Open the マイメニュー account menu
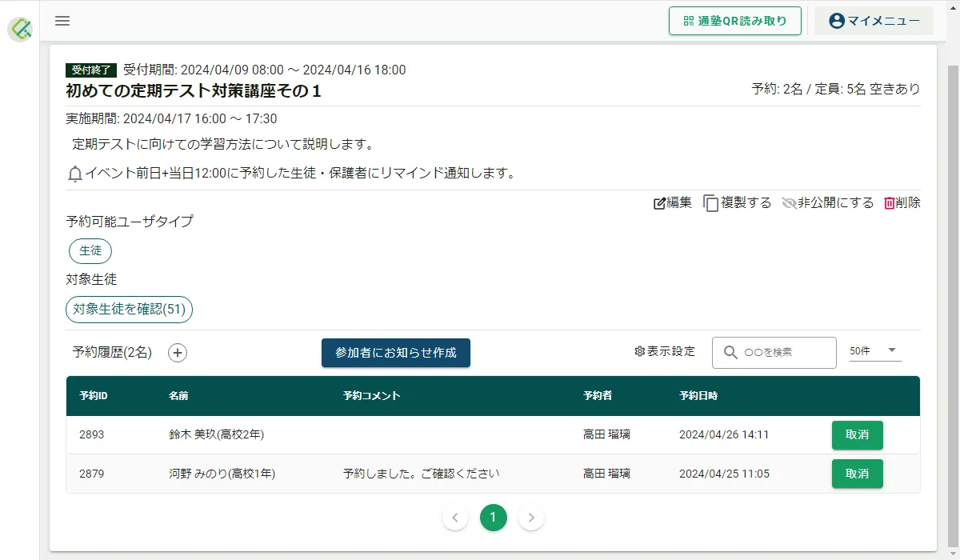960x560 pixels. click(x=874, y=21)
